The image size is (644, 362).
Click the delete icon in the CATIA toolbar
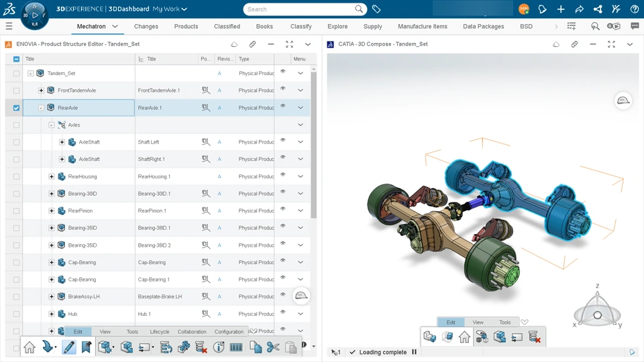tap(535, 337)
